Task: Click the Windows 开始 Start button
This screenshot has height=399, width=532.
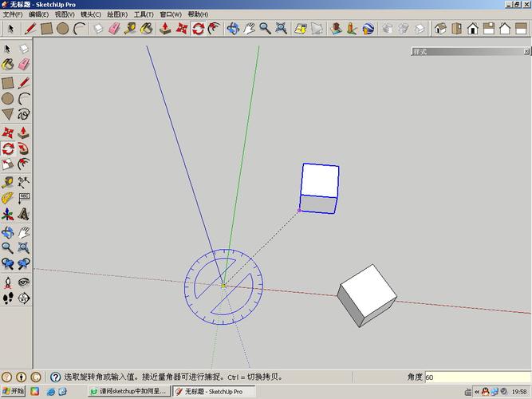Action: (14, 392)
